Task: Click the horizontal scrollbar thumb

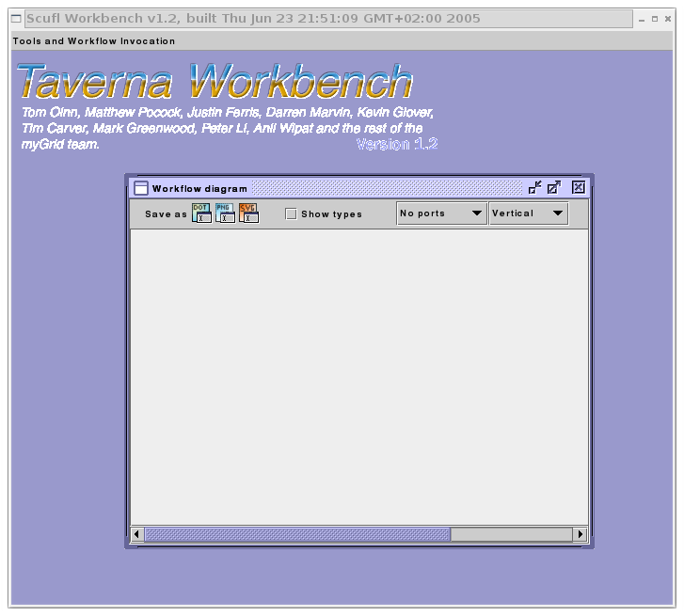Action: 297,534
